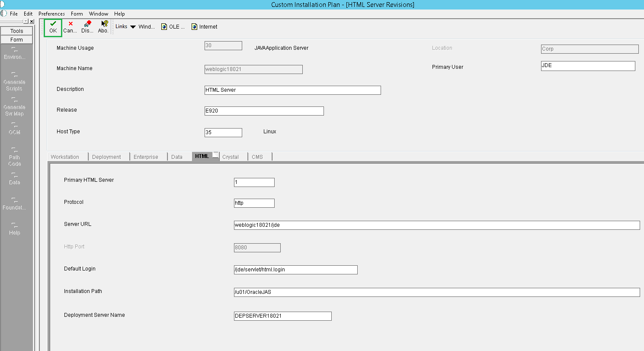Viewport: 644px width, 351px height.
Task: Click the red Cancel X icon
Action: pyautogui.click(x=70, y=26)
